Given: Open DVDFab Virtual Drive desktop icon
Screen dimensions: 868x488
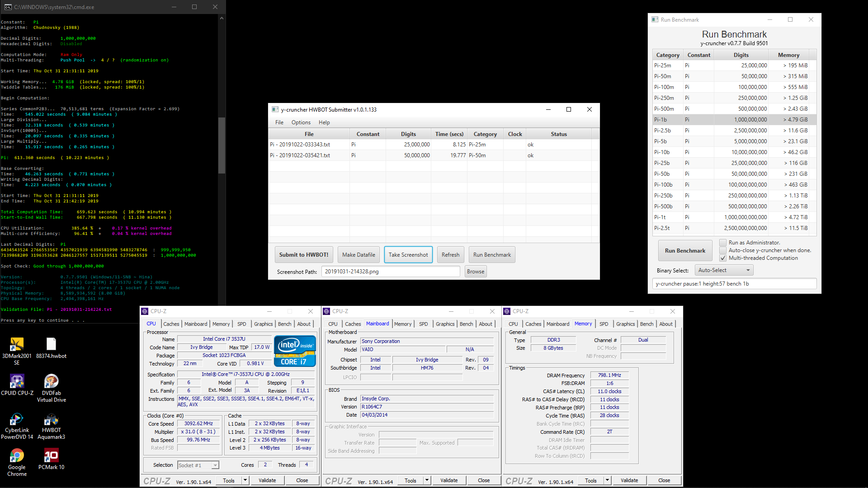Looking at the screenshot, I should click(51, 388).
